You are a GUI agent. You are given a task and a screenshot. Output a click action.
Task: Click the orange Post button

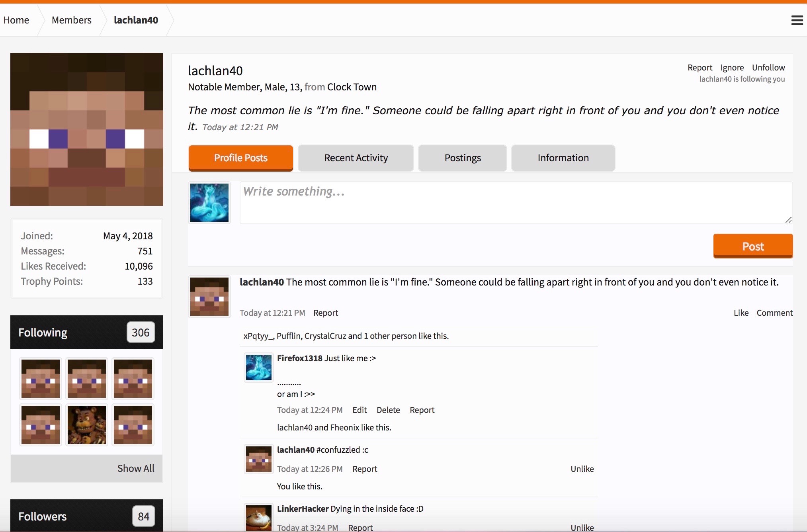click(x=753, y=246)
